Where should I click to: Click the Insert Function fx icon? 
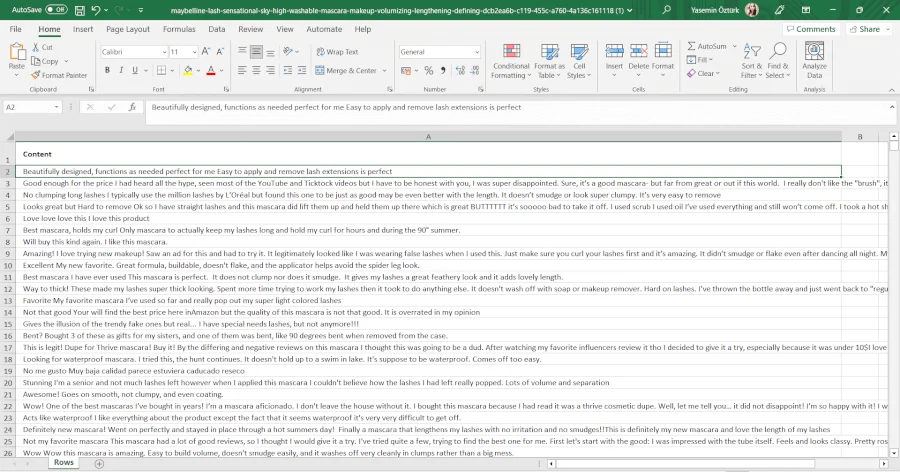(x=132, y=107)
